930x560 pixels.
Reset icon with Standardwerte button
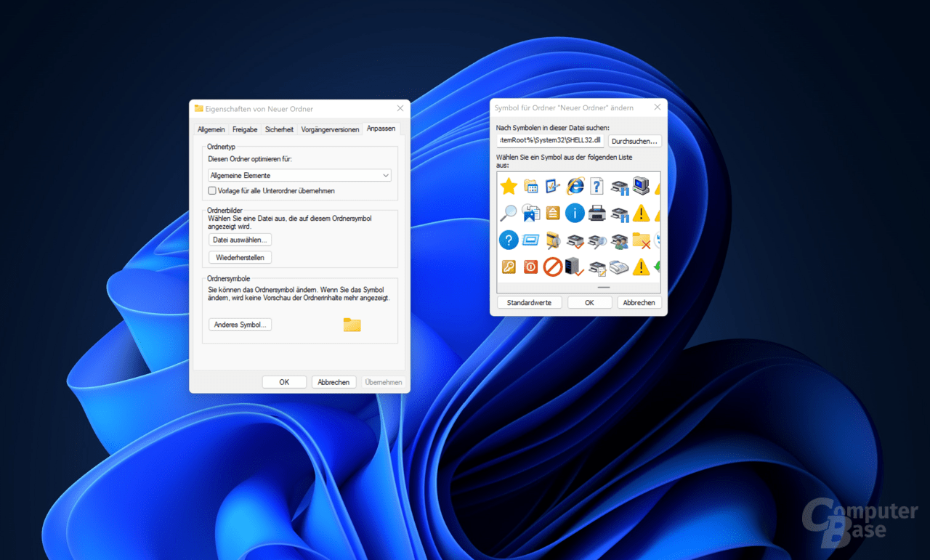point(529,302)
